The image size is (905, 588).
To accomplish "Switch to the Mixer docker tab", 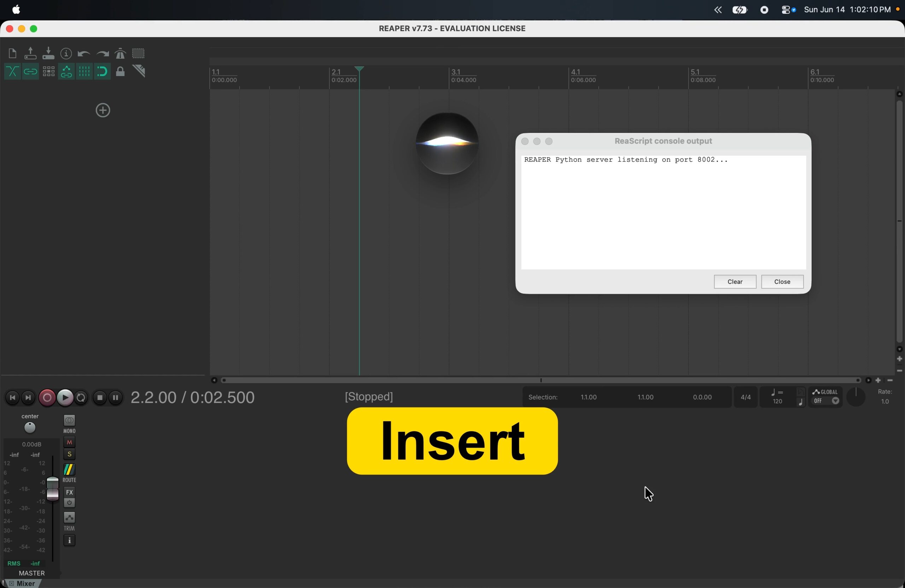I will point(27,584).
